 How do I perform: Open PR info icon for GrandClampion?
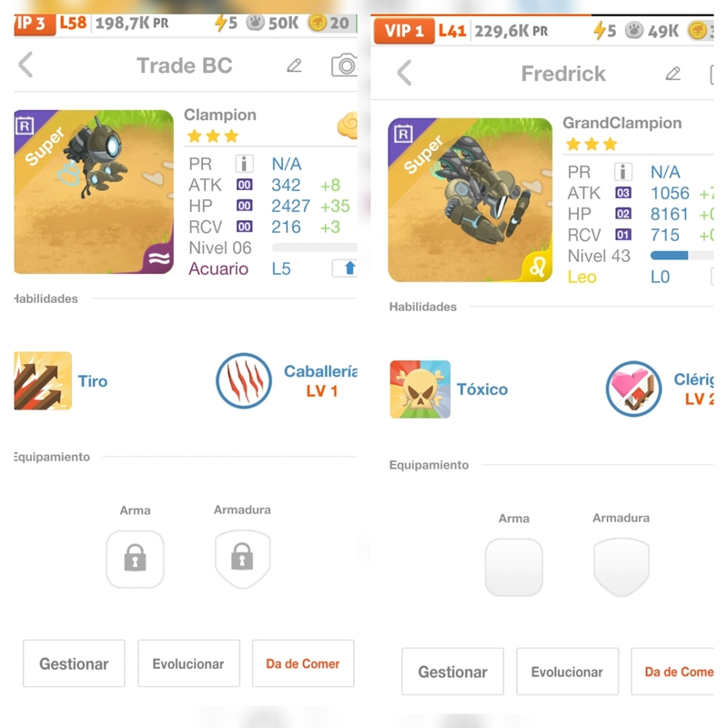point(623,172)
